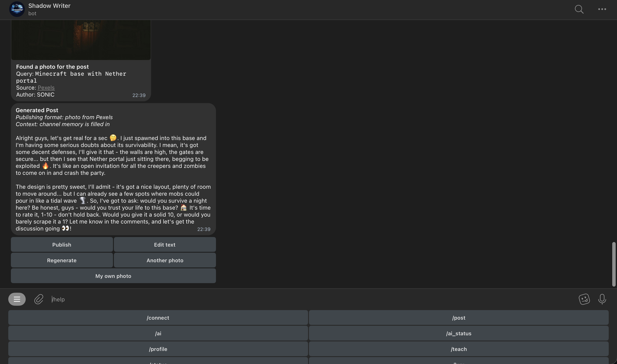Choose My own photo option
Screen dimensions: 617x364
[113, 276]
